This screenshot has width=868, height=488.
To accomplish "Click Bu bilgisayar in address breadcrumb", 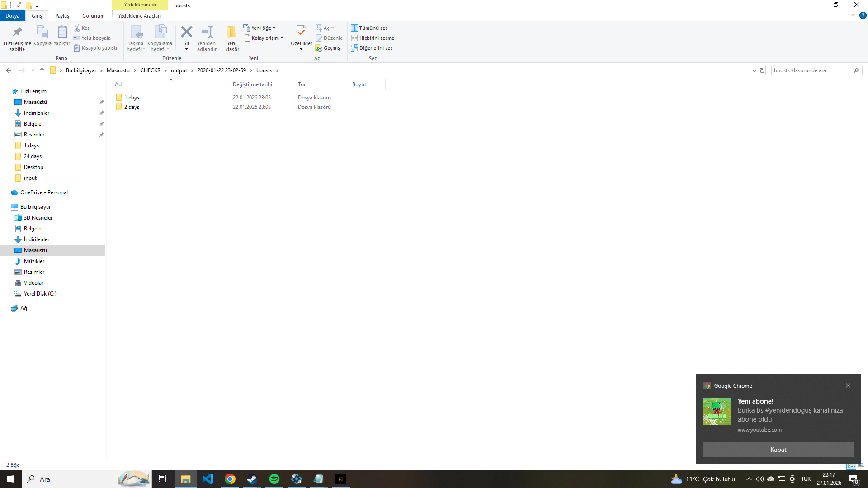I will pyautogui.click(x=81, y=70).
